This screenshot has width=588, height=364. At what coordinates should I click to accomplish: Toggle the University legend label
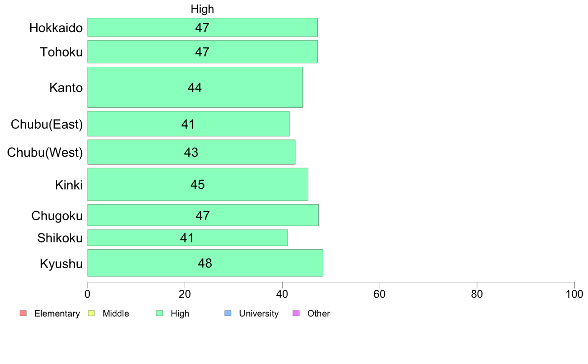pyautogui.click(x=258, y=314)
